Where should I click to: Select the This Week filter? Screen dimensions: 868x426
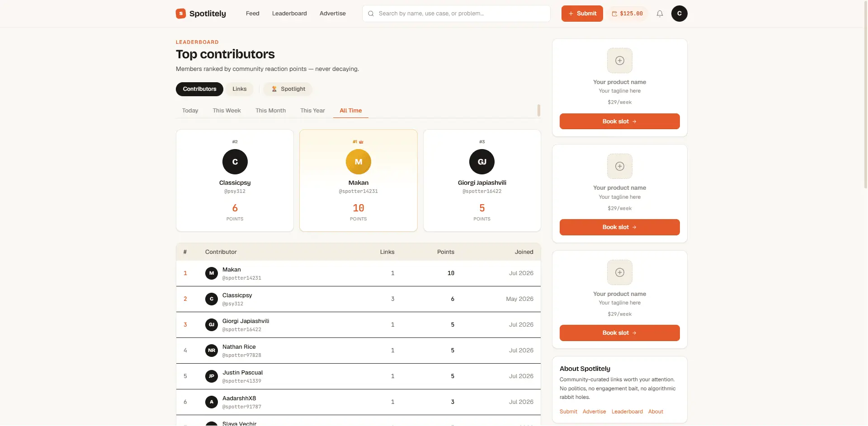(x=227, y=111)
